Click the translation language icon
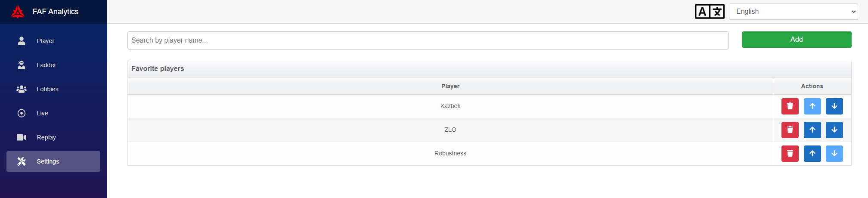The image size is (868, 198). [710, 12]
